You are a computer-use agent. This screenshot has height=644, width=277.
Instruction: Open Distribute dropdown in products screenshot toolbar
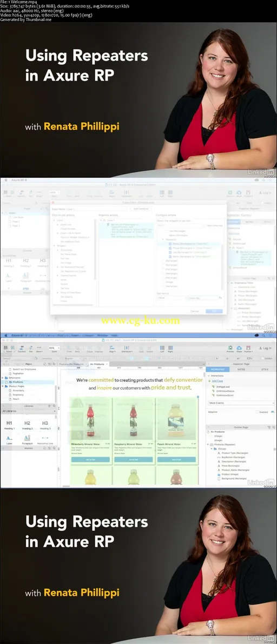[127, 349]
